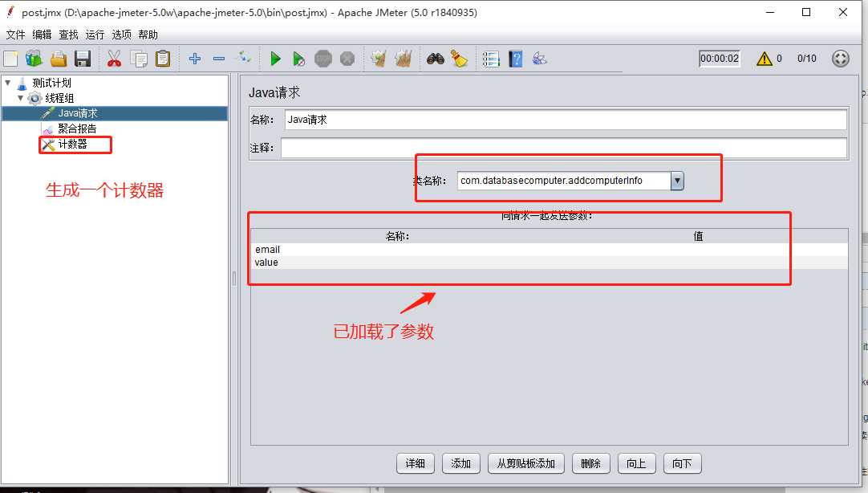The width and height of the screenshot is (868, 493).
Task: Open the 运行 menu
Action: coord(95,35)
